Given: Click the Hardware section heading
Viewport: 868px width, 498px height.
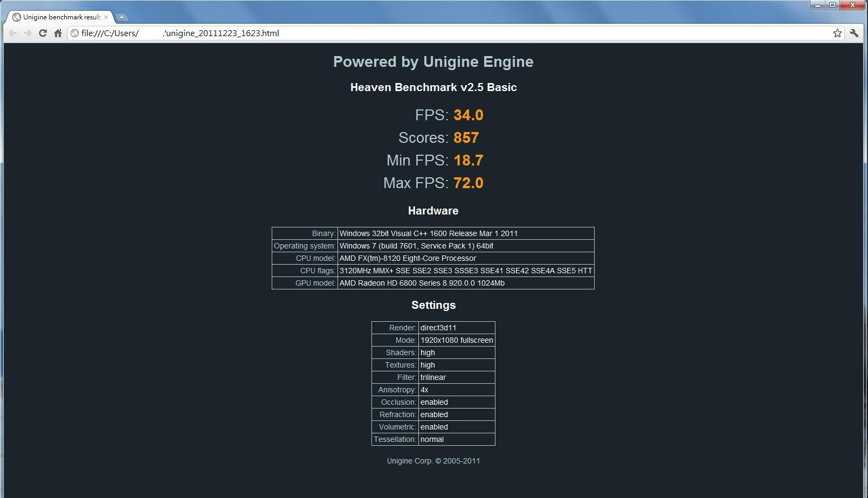Looking at the screenshot, I should [433, 211].
